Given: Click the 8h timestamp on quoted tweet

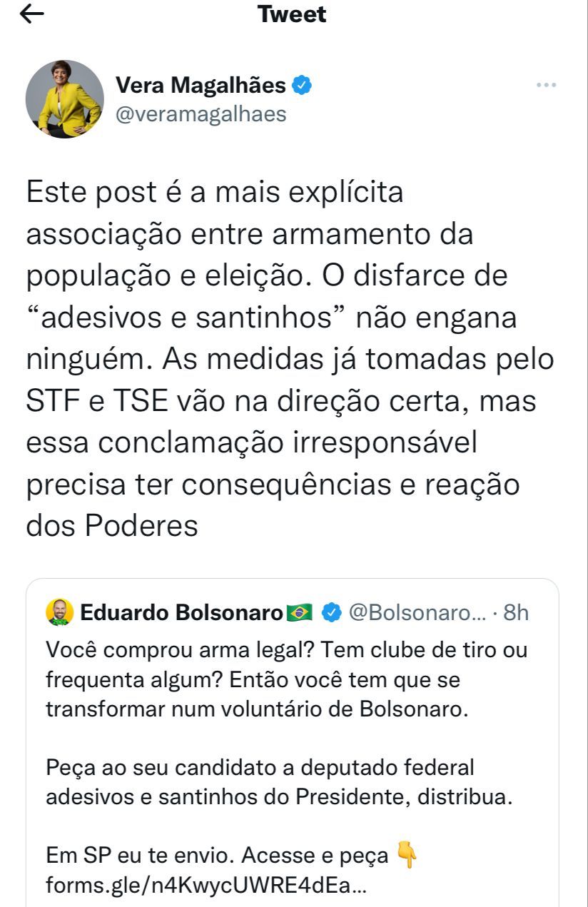Looking at the screenshot, I should pyautogui.click(x=516, y=612).
